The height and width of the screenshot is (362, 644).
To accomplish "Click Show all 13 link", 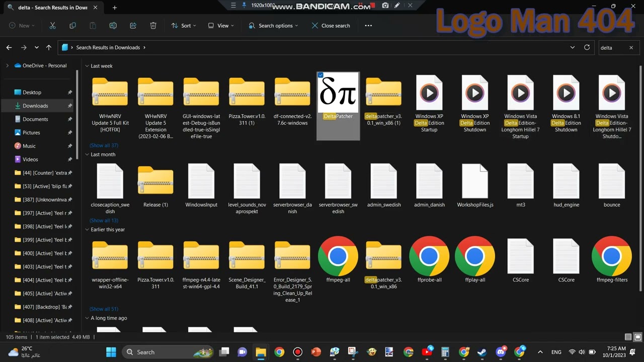I will (104, 220).
